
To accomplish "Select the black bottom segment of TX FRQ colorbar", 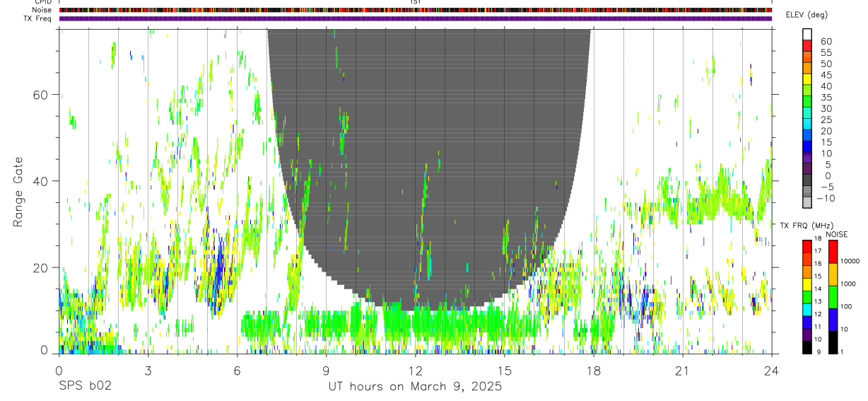I will pos(807,347).
